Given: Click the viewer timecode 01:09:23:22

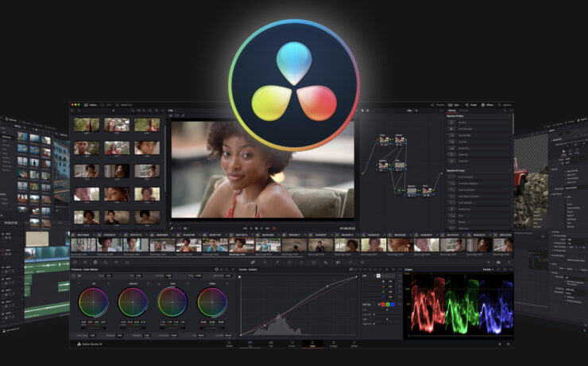Looking at the screenshot, I should pyautogui.click(x=347, y=228).
